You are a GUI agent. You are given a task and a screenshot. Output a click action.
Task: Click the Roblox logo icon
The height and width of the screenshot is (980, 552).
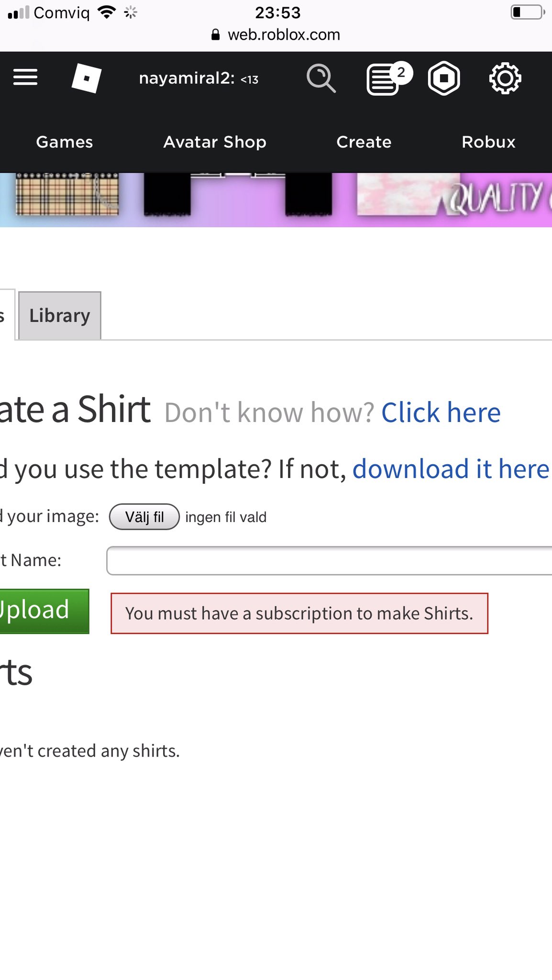(x=87, y=78)
